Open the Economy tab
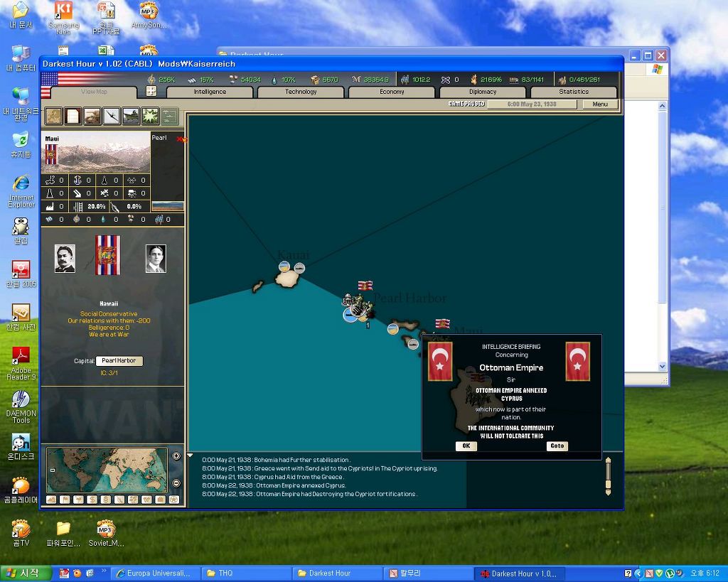 pyautogui.click(x=392, y=92)
